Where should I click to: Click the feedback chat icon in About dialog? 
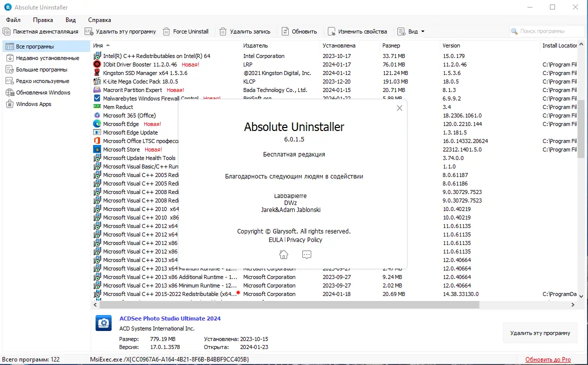(x=307, y=254)
